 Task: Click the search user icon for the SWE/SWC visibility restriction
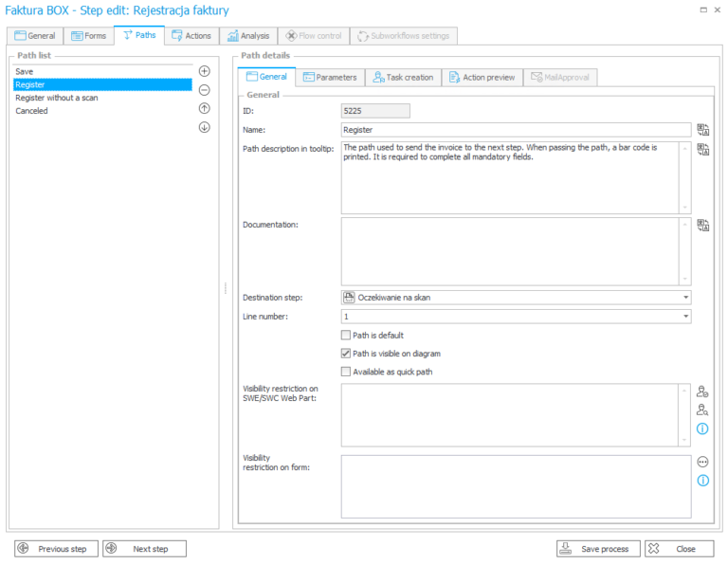(702, 410)
